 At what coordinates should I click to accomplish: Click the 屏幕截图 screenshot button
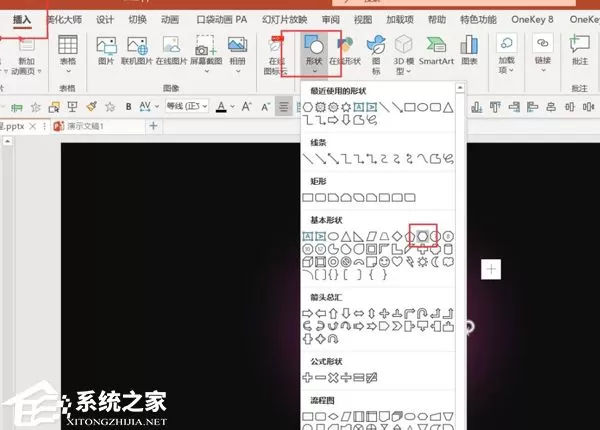(206, 54)
